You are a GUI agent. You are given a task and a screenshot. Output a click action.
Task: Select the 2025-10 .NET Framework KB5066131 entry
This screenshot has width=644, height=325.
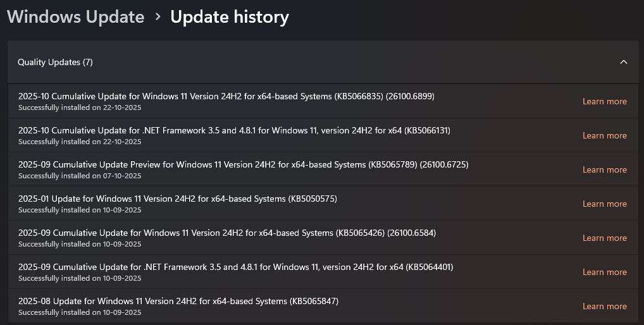coord(234,131)
